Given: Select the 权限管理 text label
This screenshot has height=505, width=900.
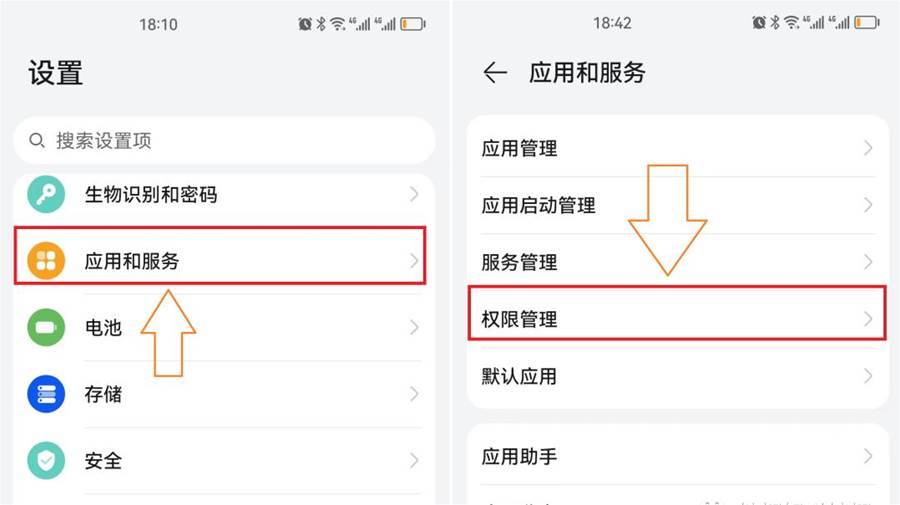Looking at the screenshot, I should pos(519,319).
